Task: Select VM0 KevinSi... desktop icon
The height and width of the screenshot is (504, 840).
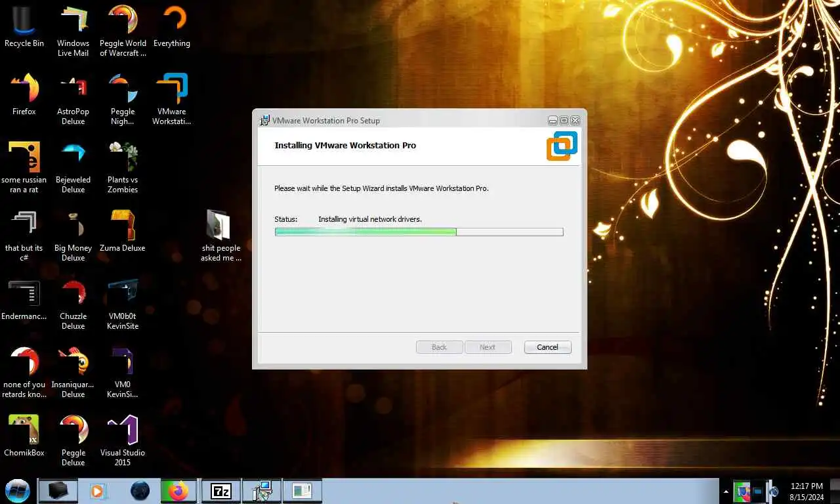Action: tap(123, 372)
